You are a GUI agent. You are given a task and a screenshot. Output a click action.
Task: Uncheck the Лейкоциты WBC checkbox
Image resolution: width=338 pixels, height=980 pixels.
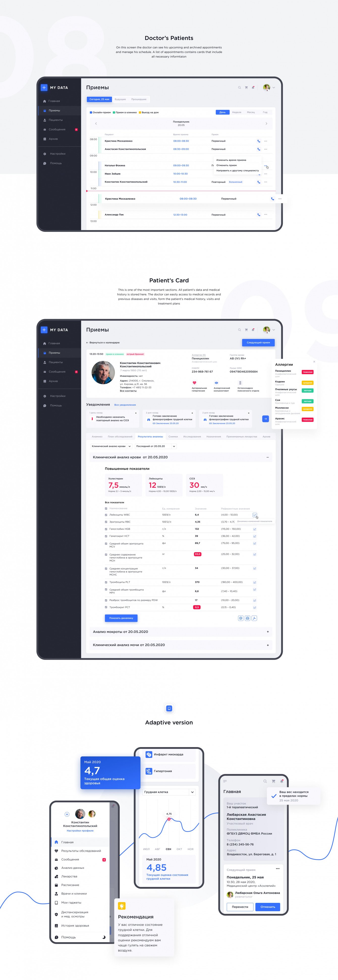(106, 515)
